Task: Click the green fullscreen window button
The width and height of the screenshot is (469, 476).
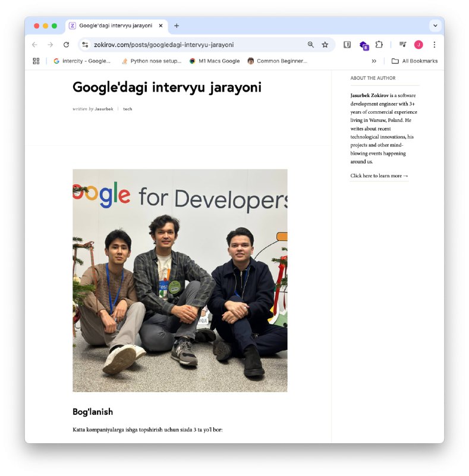Action: (x=54, y=26)
